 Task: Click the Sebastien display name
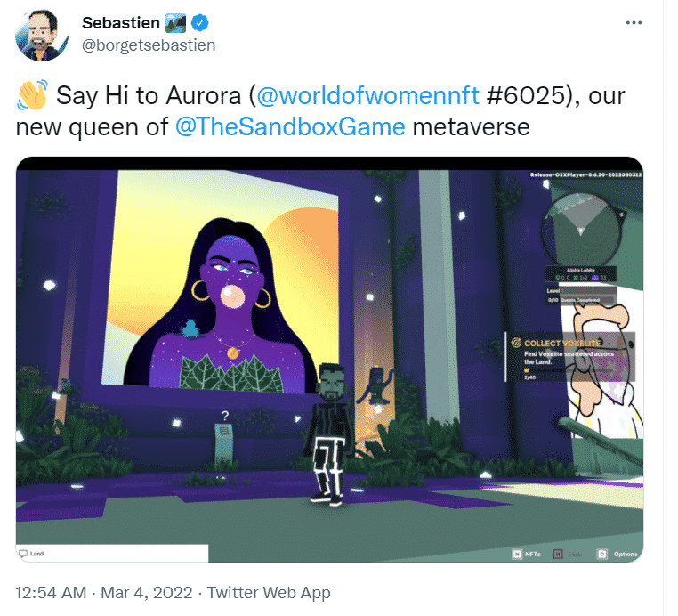[x=121, y=23]
